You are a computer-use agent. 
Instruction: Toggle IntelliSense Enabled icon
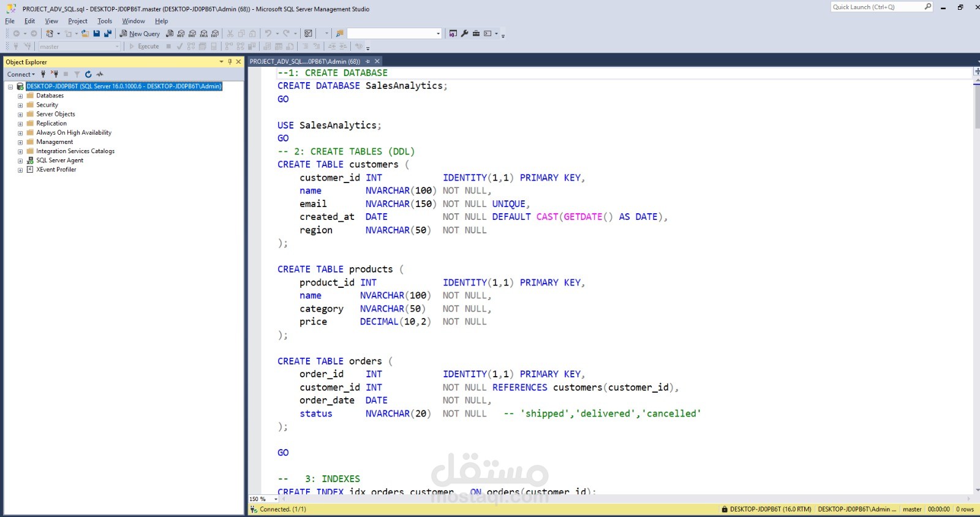[214, 46]
